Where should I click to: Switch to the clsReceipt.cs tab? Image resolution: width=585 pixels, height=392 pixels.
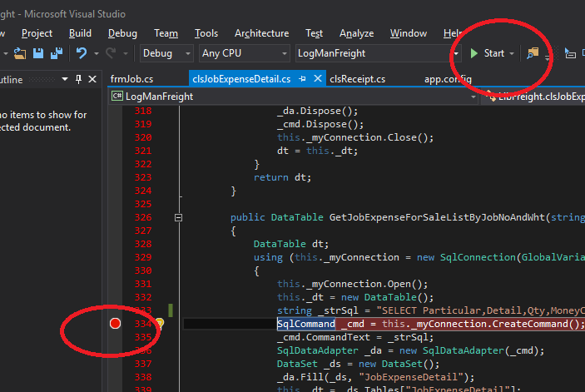(x=358, y=79)
